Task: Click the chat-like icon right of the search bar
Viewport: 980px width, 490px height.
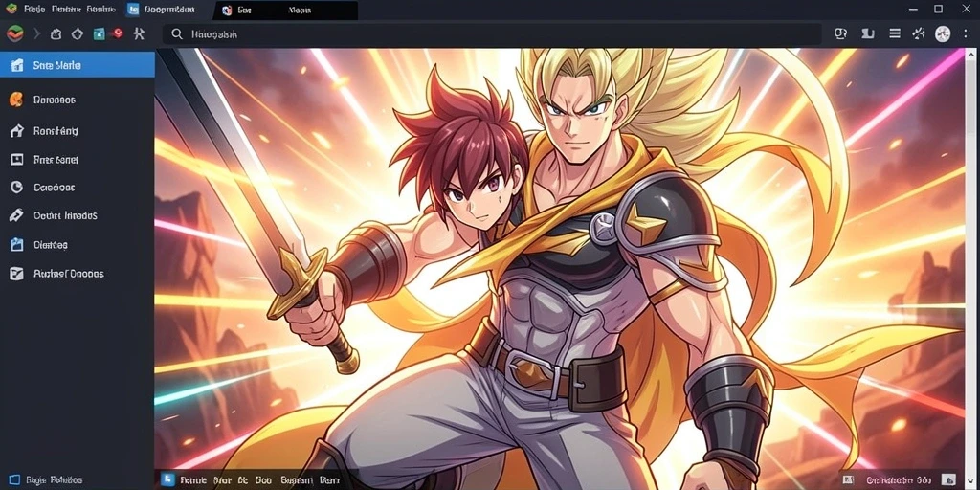Action: click(840, 33)
